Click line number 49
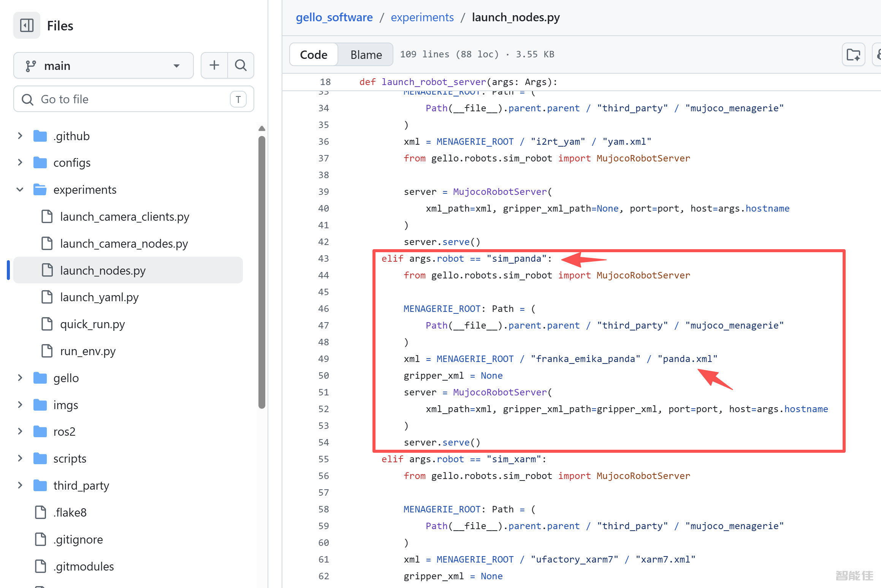Screen dimensions: 881x588 pos(323,359)
